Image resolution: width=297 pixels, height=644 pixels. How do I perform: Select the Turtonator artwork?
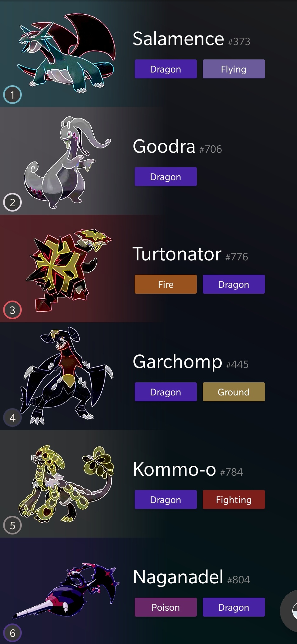coord(69,270)
